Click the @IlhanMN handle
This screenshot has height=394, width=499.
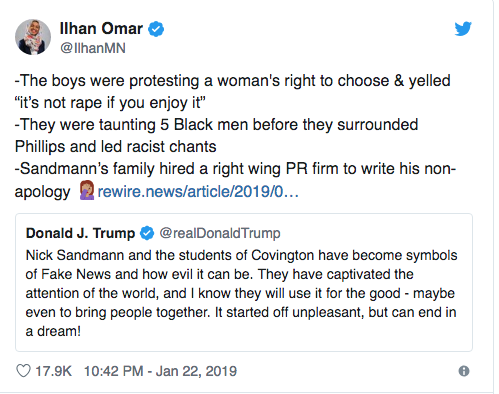[93, 48]
